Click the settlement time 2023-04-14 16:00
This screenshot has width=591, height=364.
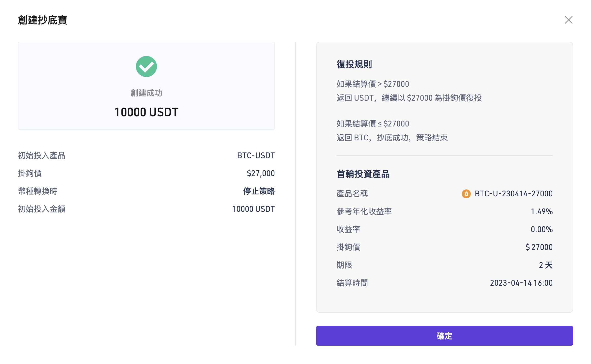521,283
